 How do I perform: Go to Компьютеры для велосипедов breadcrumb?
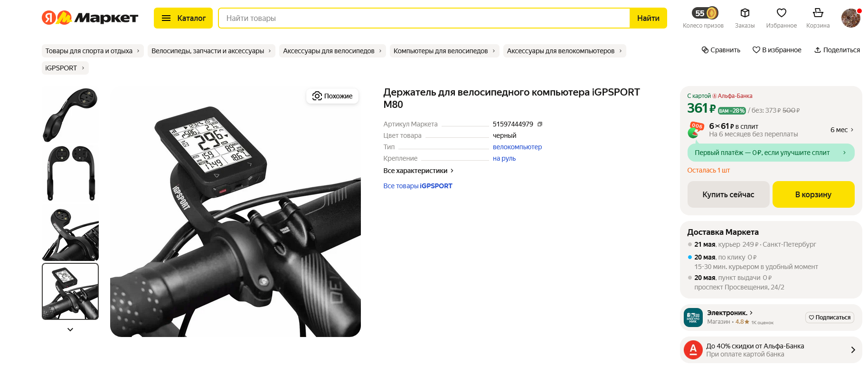[x=444, y=51]
